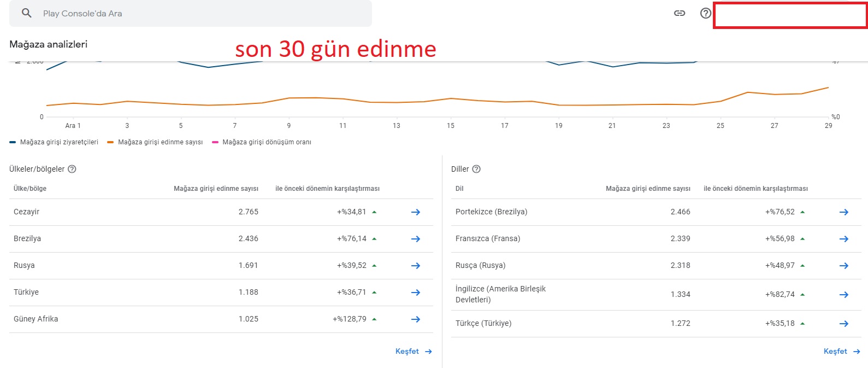Screen dimensions: 868x368
Task: Select Fransızca (Fransa) language name
Action: coord(488,238)
